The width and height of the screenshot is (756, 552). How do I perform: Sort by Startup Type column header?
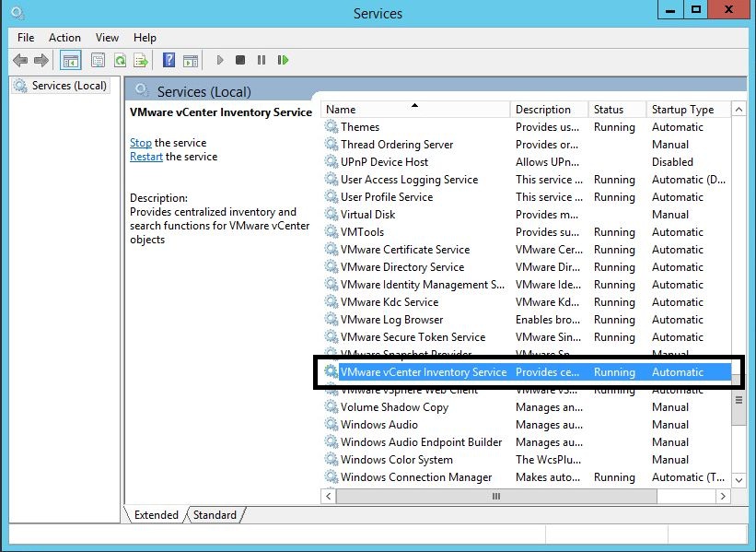point(682,110)
